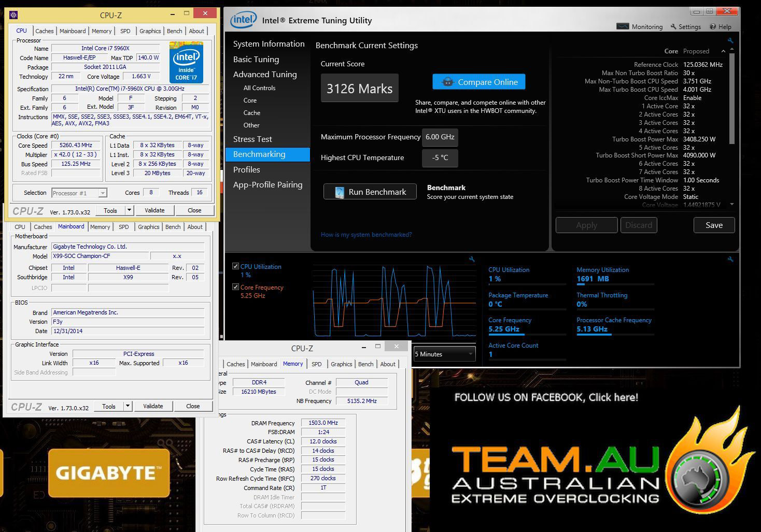This screenshot has width=761, height=532.
Task: Click the Discard button in XTU
Action: 639,225
